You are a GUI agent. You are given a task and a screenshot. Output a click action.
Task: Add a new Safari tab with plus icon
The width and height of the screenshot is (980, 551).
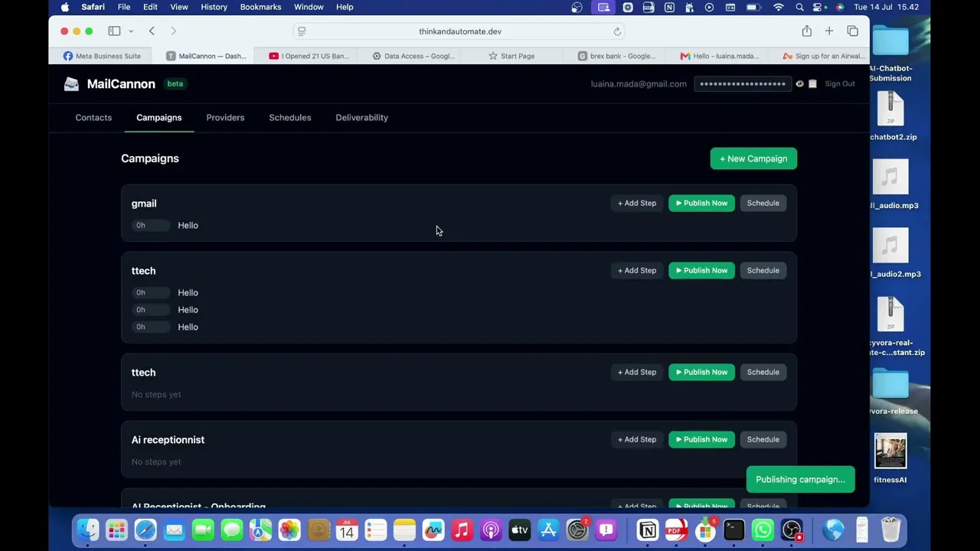click(829, 31)
